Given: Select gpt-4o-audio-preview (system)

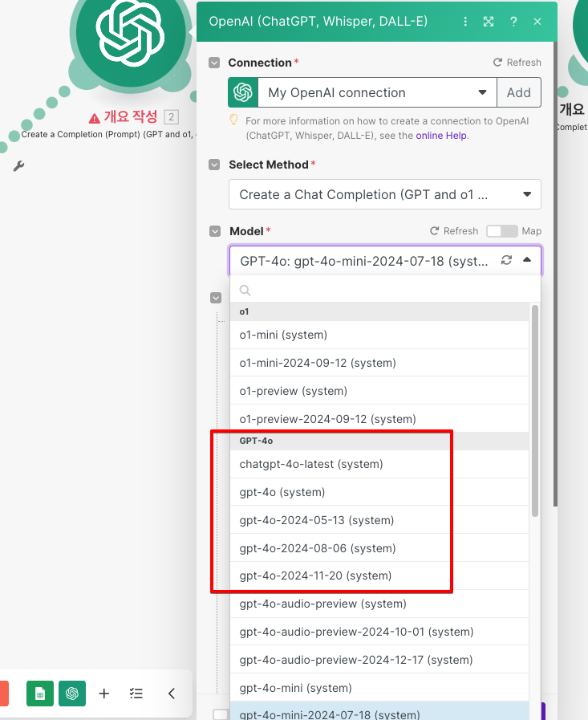Looking at the screenshot, I should [379, 604].
